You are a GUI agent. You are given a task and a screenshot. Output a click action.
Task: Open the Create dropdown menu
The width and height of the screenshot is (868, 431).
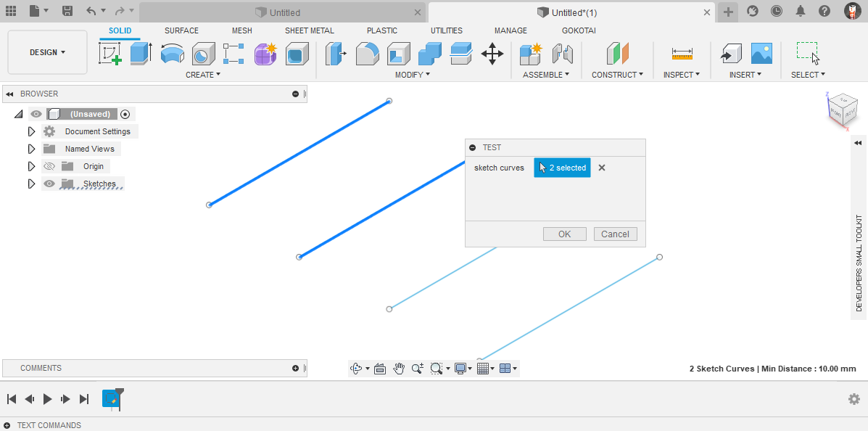tap(202, 75)
